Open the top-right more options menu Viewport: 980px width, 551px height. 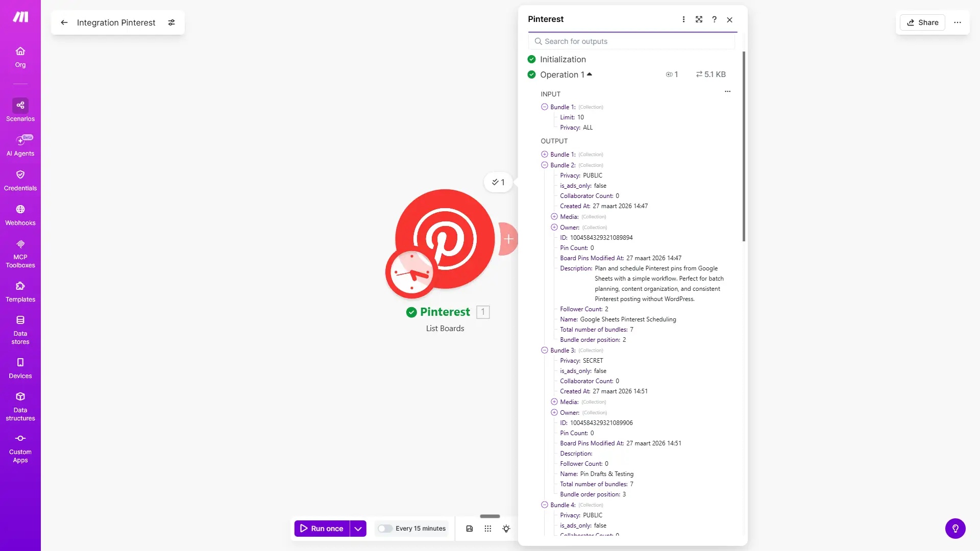958,22
